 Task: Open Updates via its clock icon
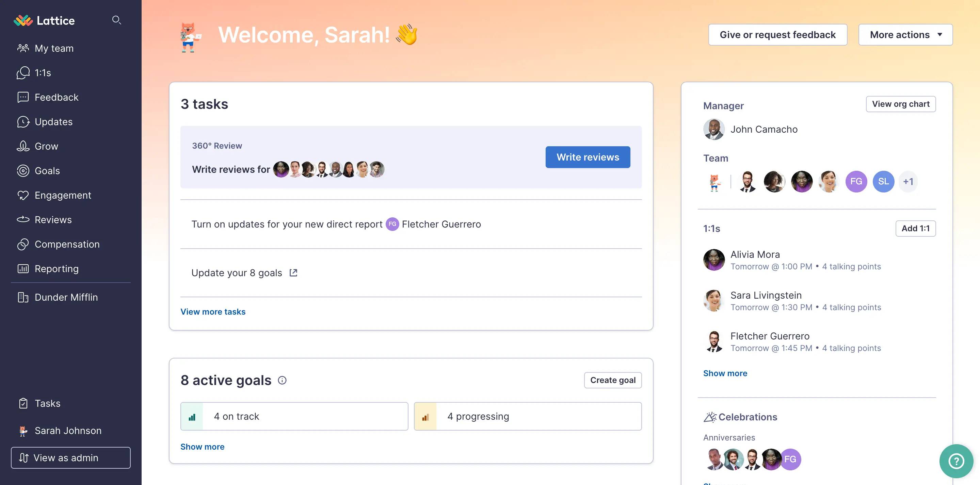[x=23, y=122]
